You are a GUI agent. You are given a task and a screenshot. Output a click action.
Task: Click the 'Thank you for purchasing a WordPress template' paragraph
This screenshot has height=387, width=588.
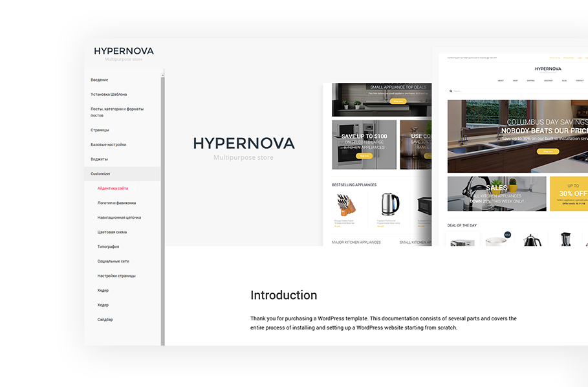click(x=384, y=323)
